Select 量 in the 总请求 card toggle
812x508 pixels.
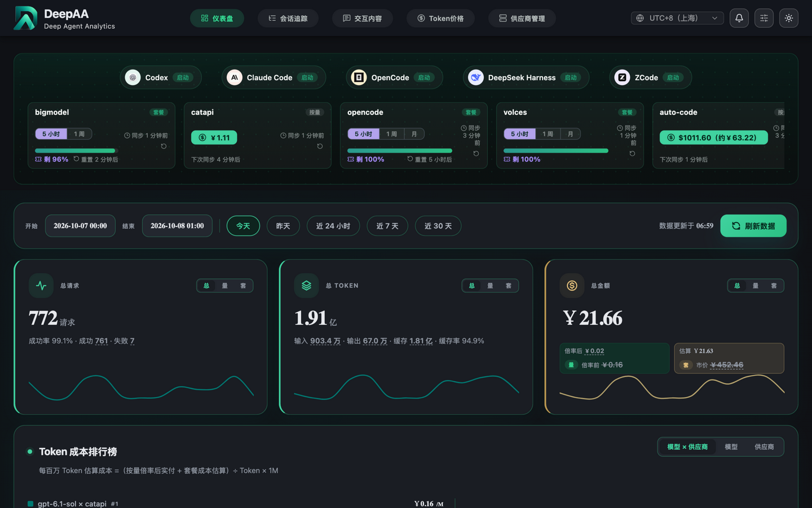click(x=224, y=286)
